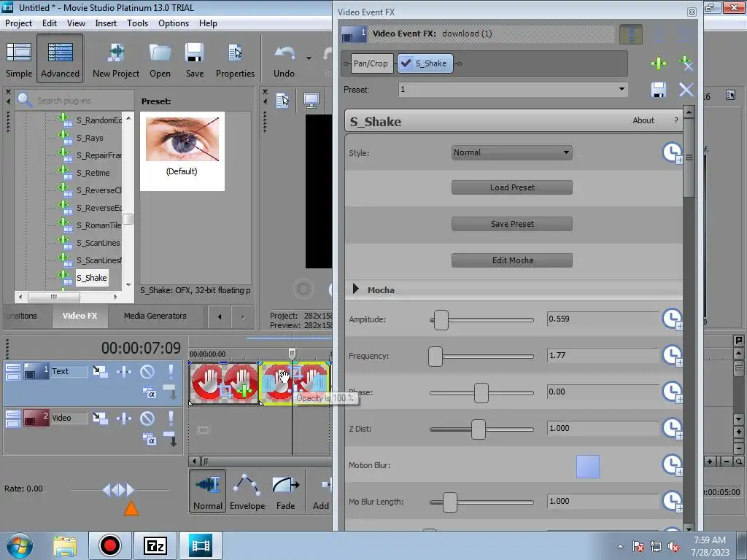
Task: Animate Motion Blur with its clock icon
Action: click(673, 465)
